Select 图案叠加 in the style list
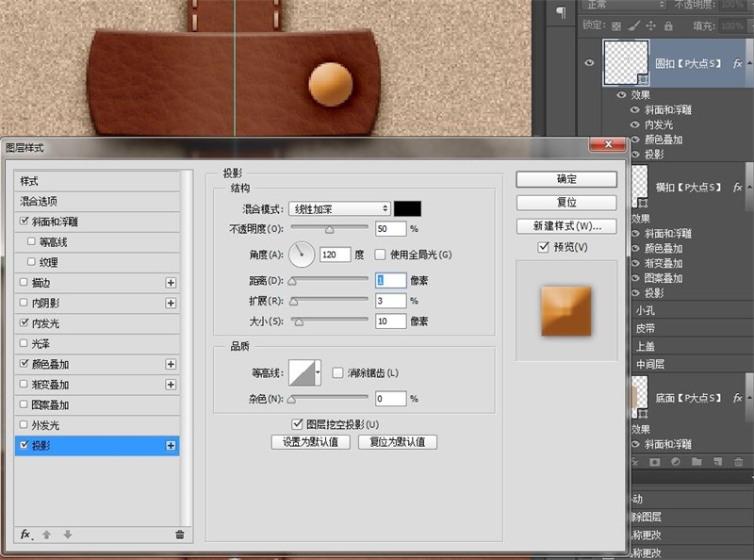Viewport: 754px width, 560px height. [x=98, y=404]
